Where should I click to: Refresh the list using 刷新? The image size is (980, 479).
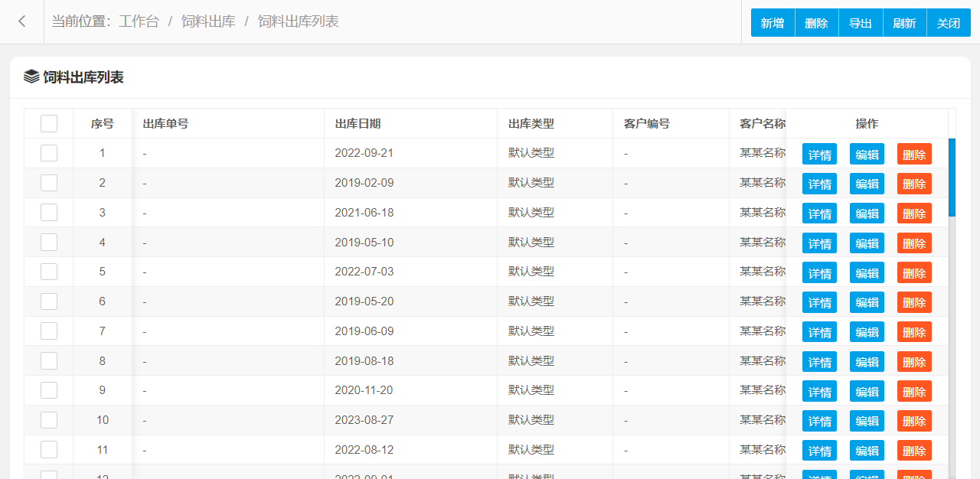click(904, 23)
